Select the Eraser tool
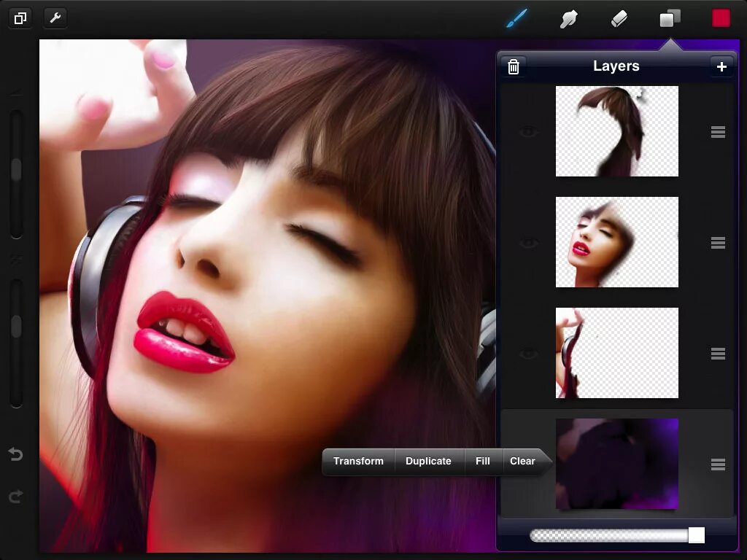 click(619, 19)
